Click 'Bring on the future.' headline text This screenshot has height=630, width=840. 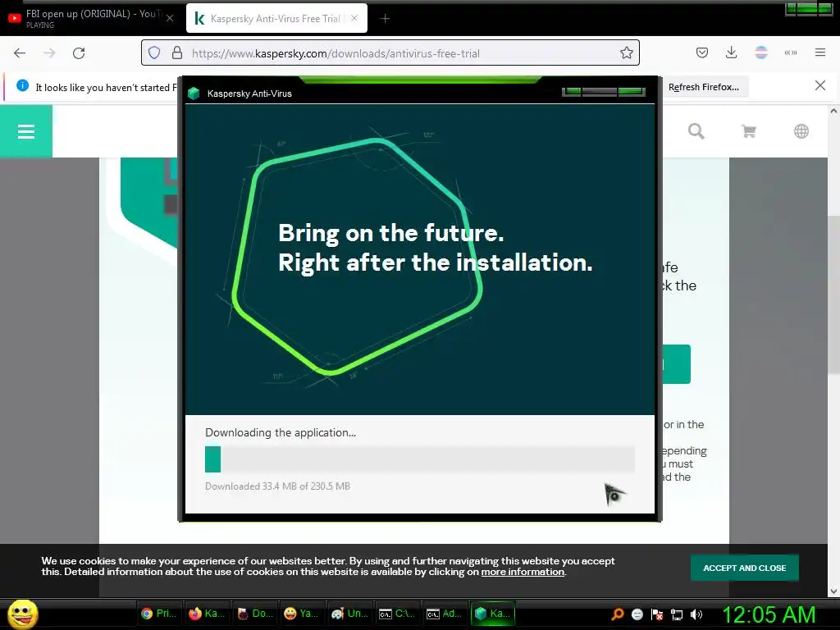391,233
